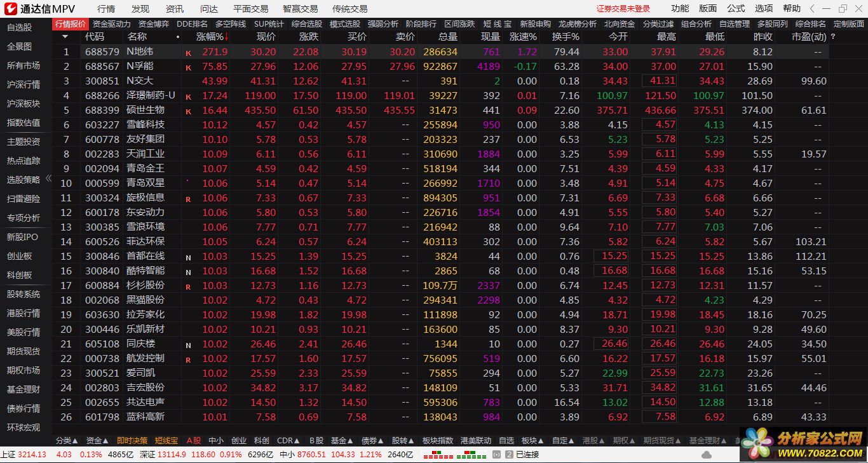Screen dimensions: 868x463
Task: Open 自选股 in left sidebar
Action: point(19,27)
